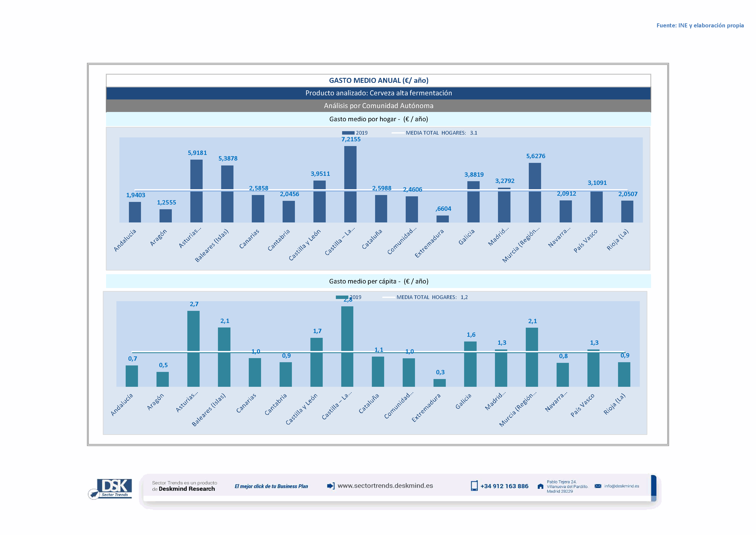Click the envelope email icon in the footer
Screen dimensions: 756x535
point(598,486)
